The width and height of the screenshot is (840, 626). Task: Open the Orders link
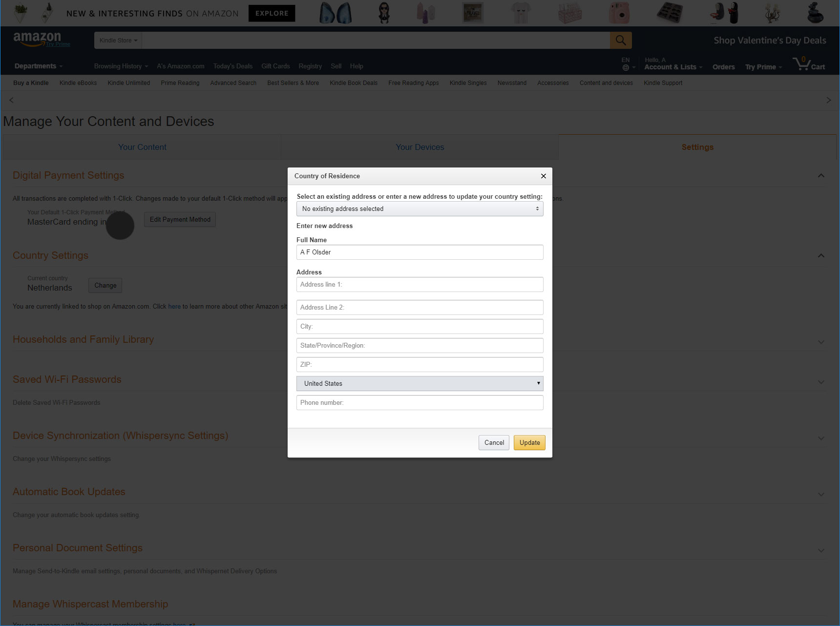723,67
